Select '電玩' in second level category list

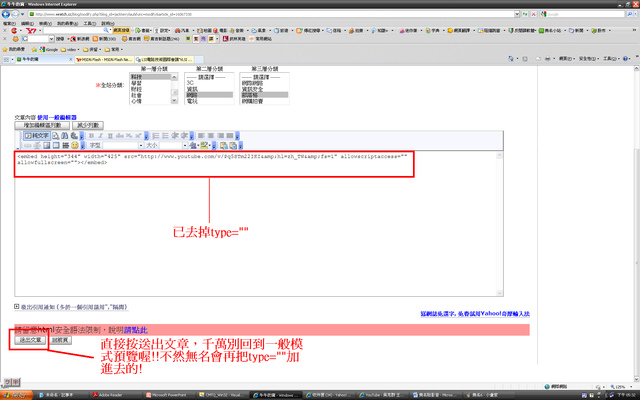coord(209,101)
